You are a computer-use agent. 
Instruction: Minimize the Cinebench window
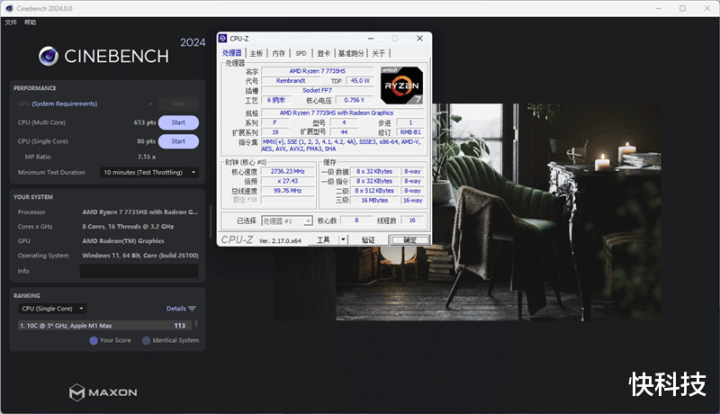(x=658, y=8)
